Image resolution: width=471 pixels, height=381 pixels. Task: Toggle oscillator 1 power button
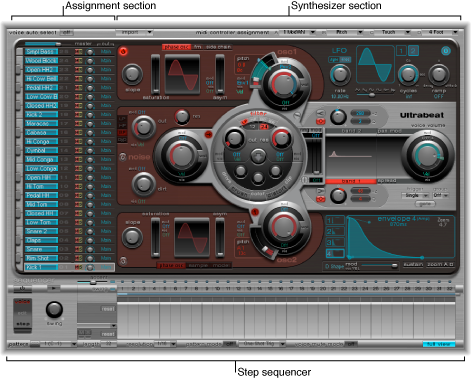[x=123, y=52]
